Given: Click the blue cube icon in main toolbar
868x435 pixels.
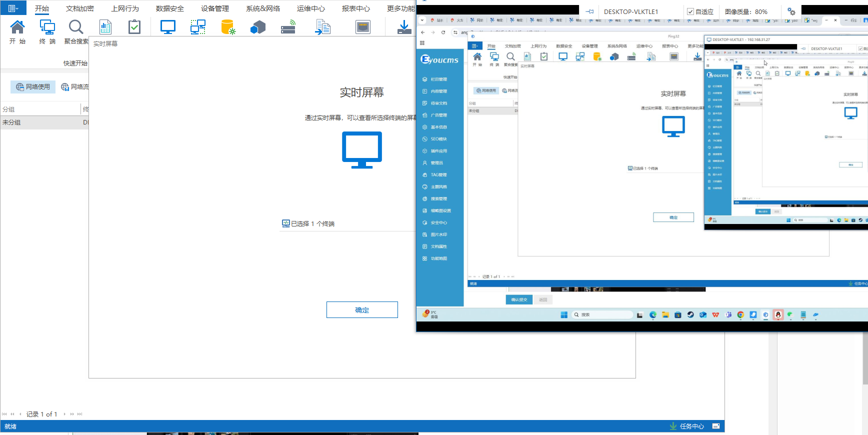Looking at the screenshot, I should [x=258, y=26].
